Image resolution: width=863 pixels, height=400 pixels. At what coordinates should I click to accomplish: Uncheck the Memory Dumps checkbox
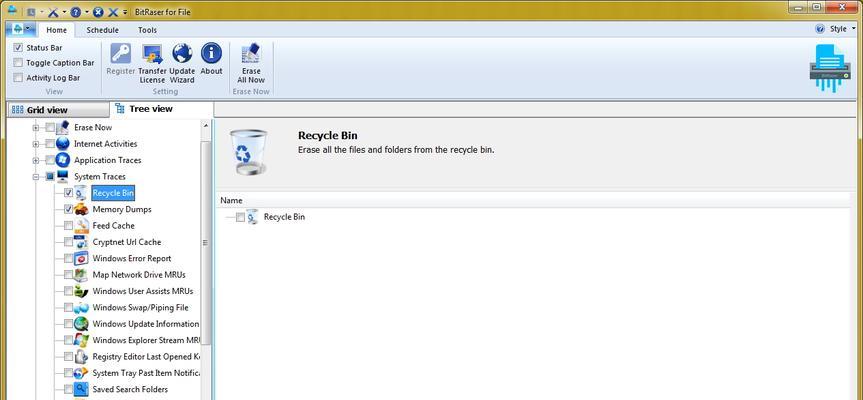click(x=68, y=209)
